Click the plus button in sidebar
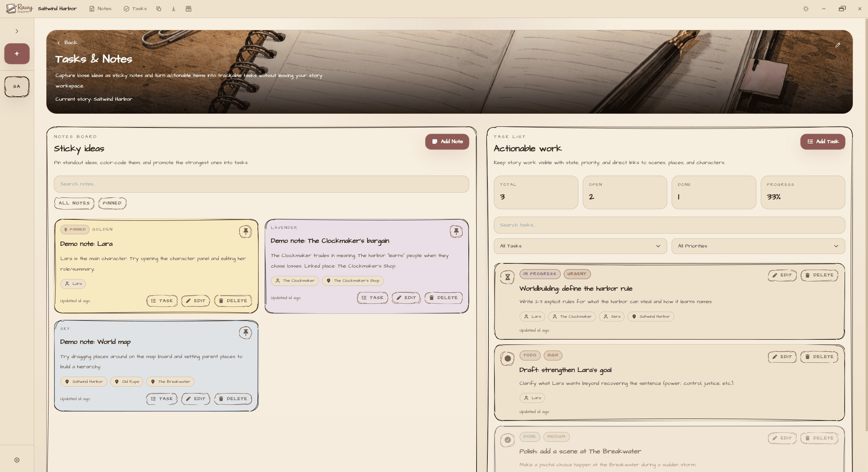Screen dimensions: 868x472 (17, 54)
